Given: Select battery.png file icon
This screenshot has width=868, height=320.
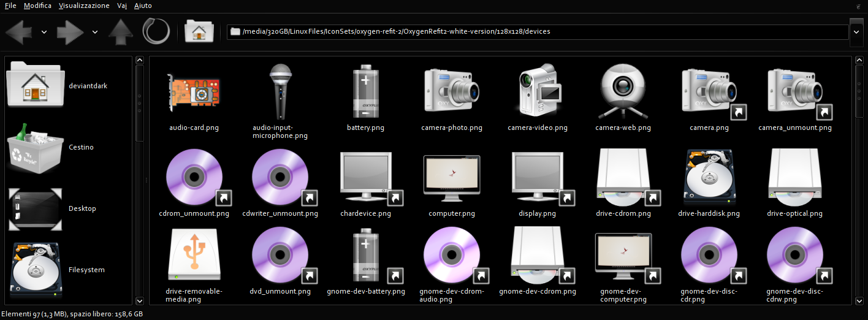Looking at the screenshot, I should coord(365,91).
